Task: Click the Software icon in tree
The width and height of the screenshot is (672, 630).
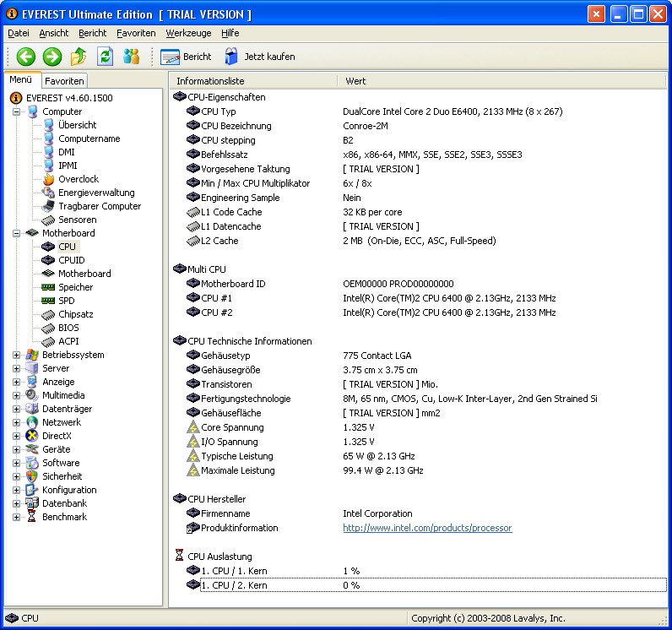Action: [32, 463]
